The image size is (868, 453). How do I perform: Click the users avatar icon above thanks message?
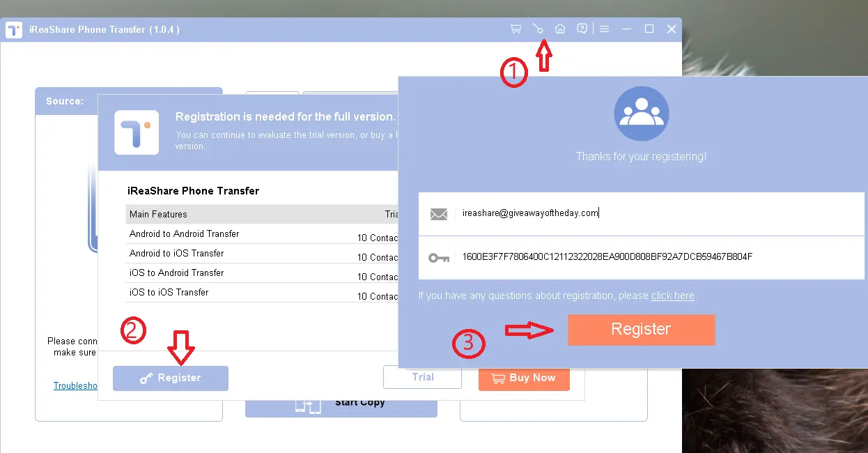click(641, 114)
